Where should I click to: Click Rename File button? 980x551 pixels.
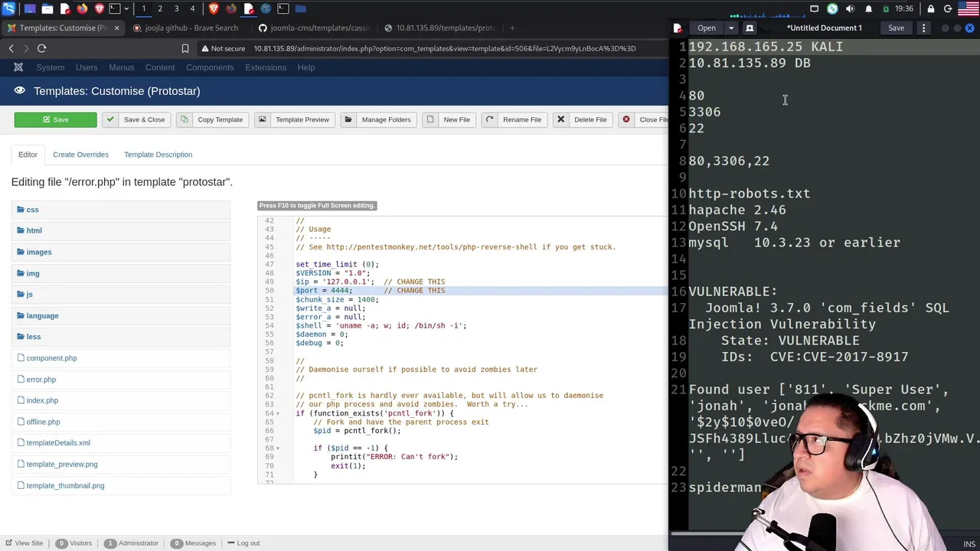tap(514, 119)
